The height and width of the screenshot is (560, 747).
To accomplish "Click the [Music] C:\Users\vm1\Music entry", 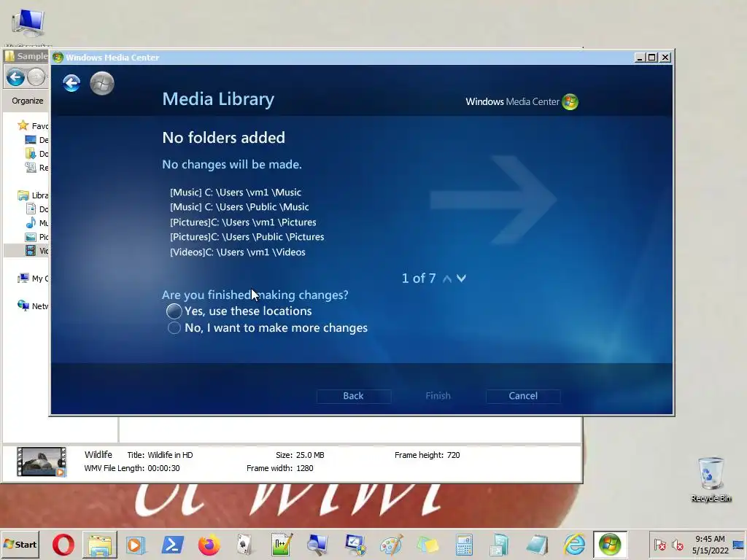I will coord(236,192).
